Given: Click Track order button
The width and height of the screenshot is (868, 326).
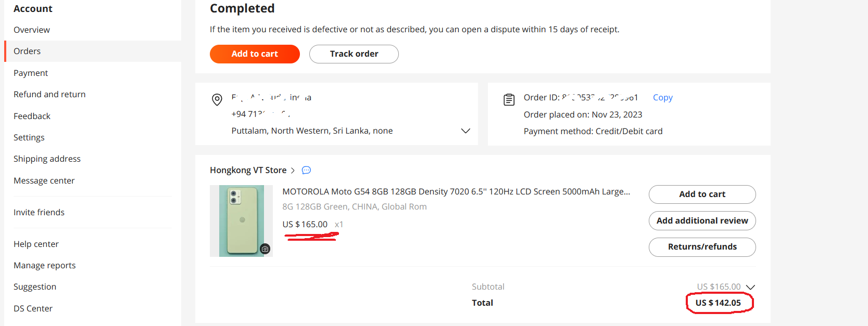Looking at the screenshot, I should (x=354, y=54).
